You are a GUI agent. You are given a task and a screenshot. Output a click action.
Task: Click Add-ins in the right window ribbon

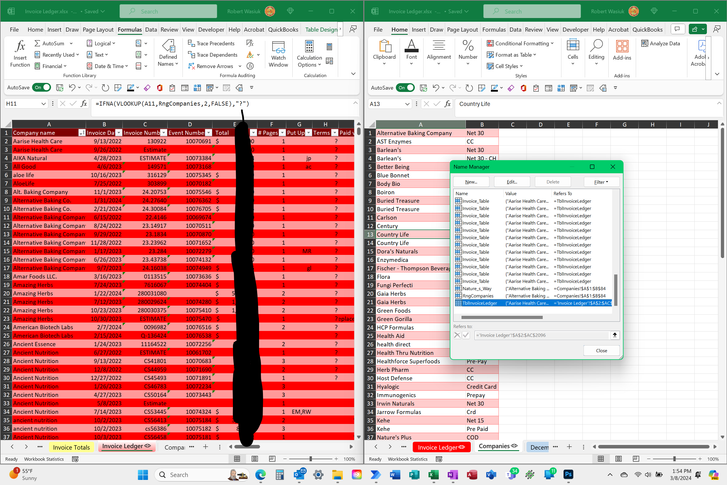[x=622, y=50]
